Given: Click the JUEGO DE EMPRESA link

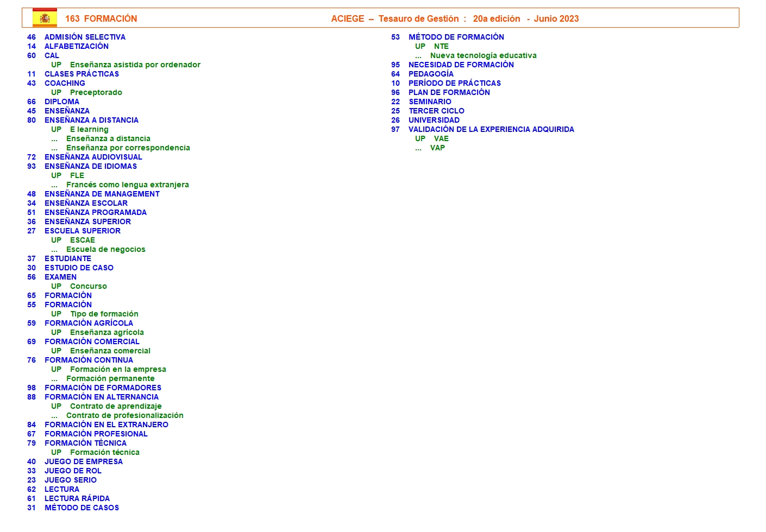Looking at the screenshot, I should [84, 461].
